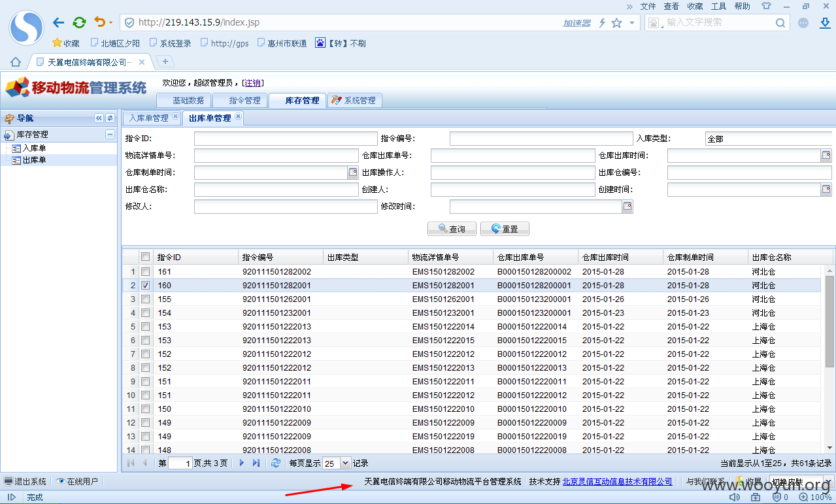The width and height of the screenshot is (836, 504).
Task: Collapse the 库存管理 navigation section
Action: coord(110,134)
